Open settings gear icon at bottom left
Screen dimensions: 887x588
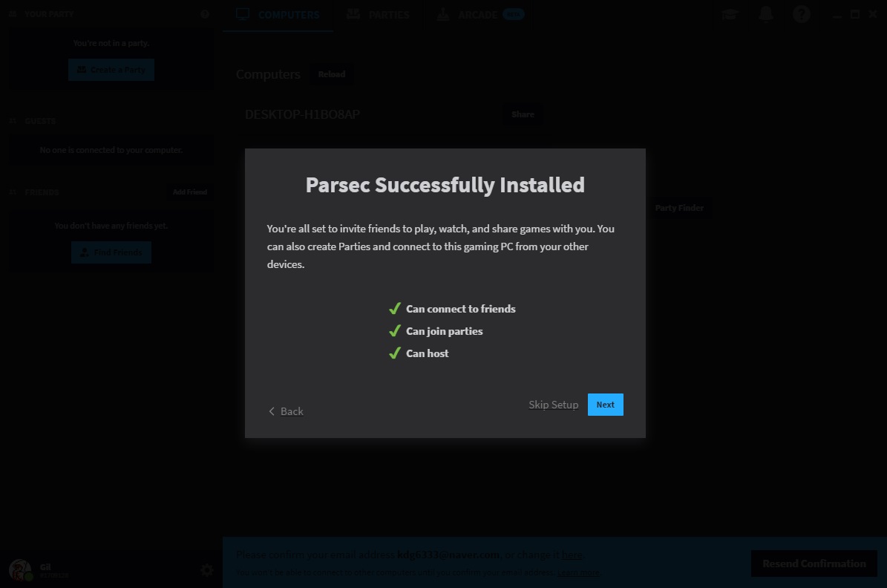coord(207,570)
